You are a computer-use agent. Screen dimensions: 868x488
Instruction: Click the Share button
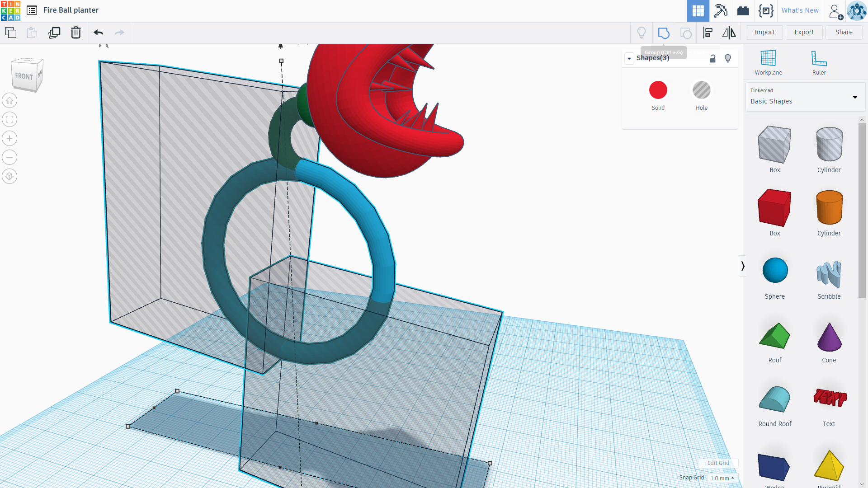[x=844, y=32]
